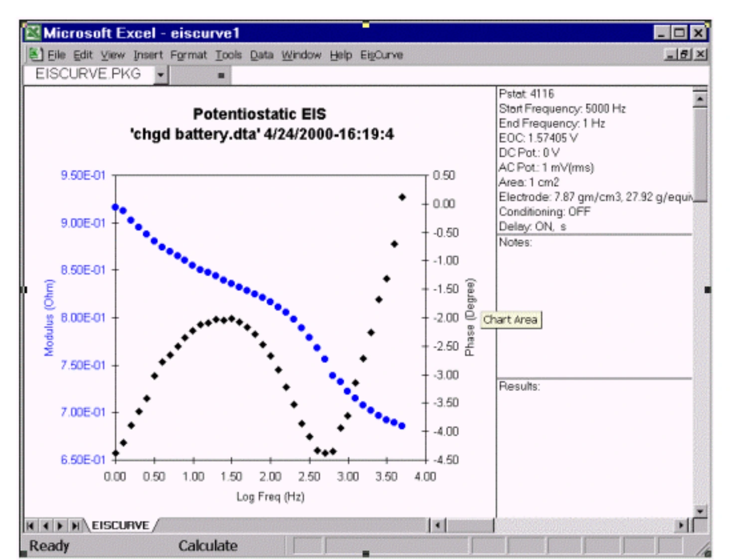Go to the previous sheet tab

[45, 525]
